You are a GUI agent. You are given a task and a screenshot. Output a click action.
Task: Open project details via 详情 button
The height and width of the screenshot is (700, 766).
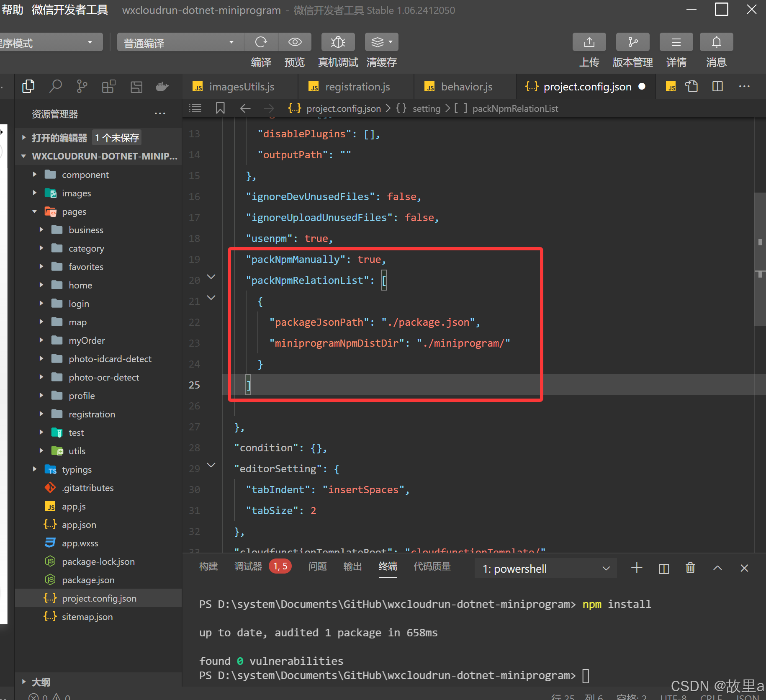[676, 42]
